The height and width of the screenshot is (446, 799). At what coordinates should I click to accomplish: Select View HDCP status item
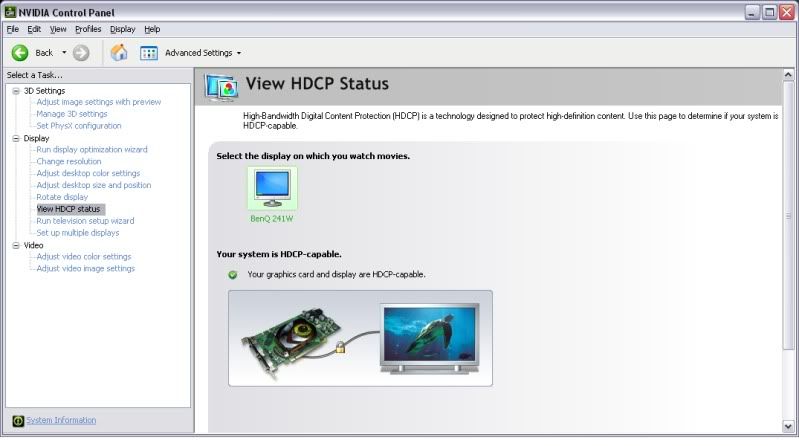click(70, 209)
